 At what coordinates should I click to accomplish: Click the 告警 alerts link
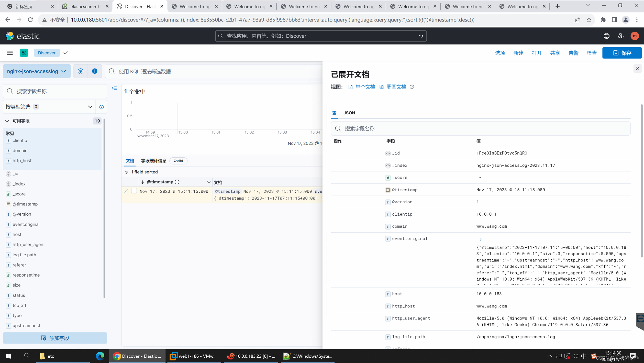pyautogui.click(x=573, y=53)
